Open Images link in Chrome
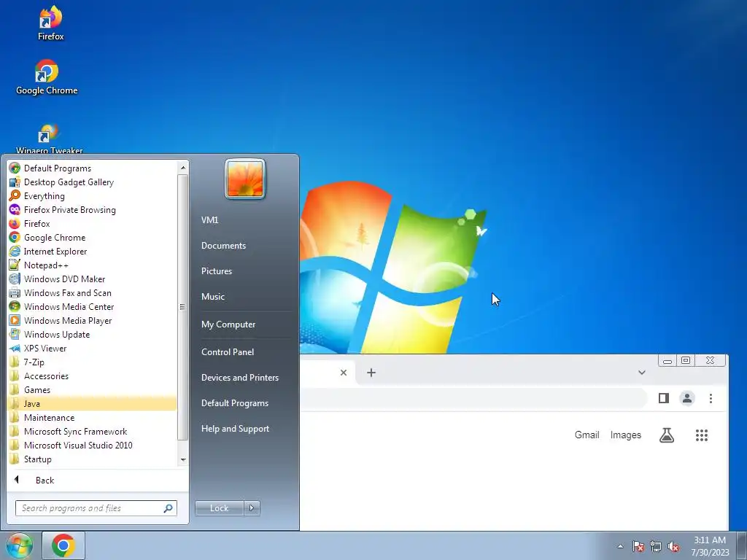The height and width of the screenshot is (560, 747). [625, 435]
